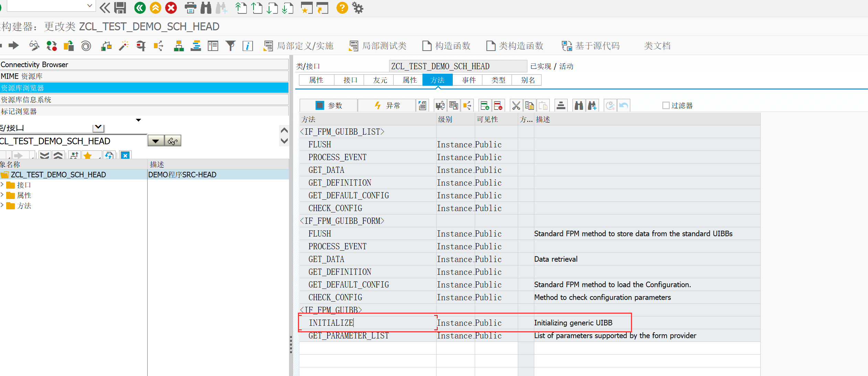Click the Cut scissors icon in methods toolbar
This screenshot has width=868, height=376.
(x=516, y=105)
